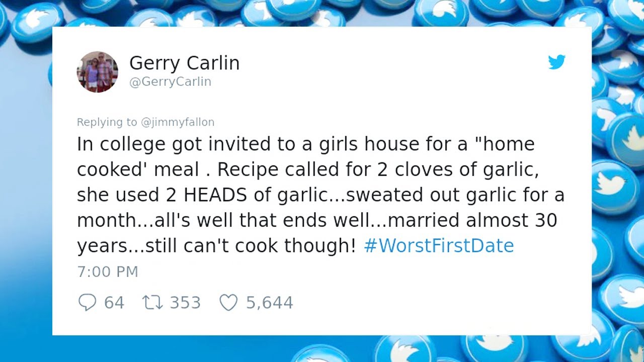Click the reply speech bubble icon

(x=87, y=302)
